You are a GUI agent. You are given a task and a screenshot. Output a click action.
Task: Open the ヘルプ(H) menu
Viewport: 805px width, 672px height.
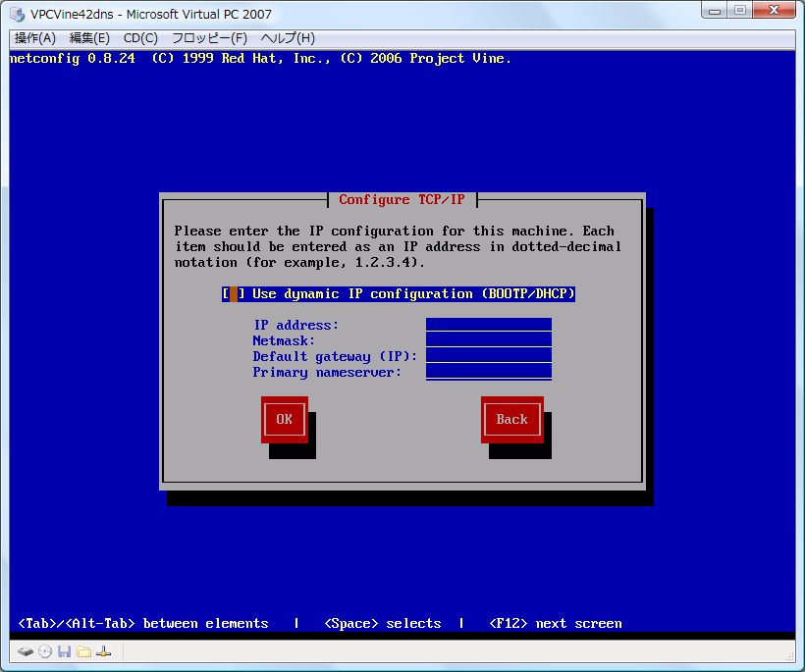(x=288, y=38)
